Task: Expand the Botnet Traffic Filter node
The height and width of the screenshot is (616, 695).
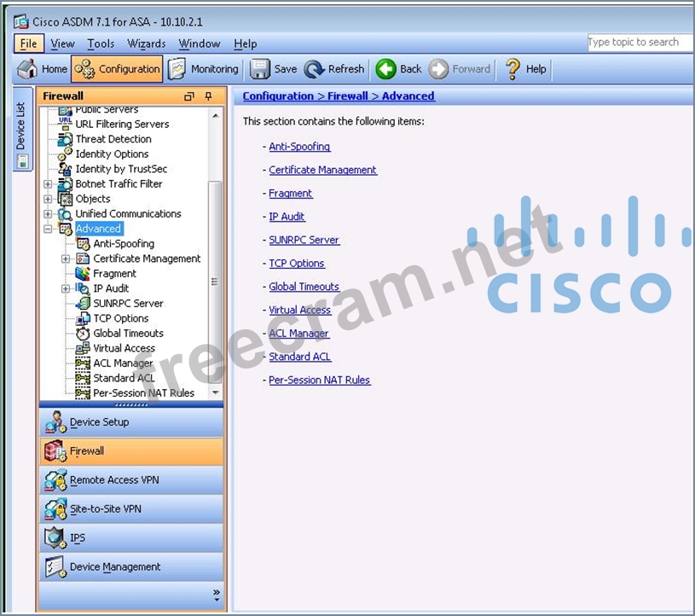Action: click(x=49, y=184)
